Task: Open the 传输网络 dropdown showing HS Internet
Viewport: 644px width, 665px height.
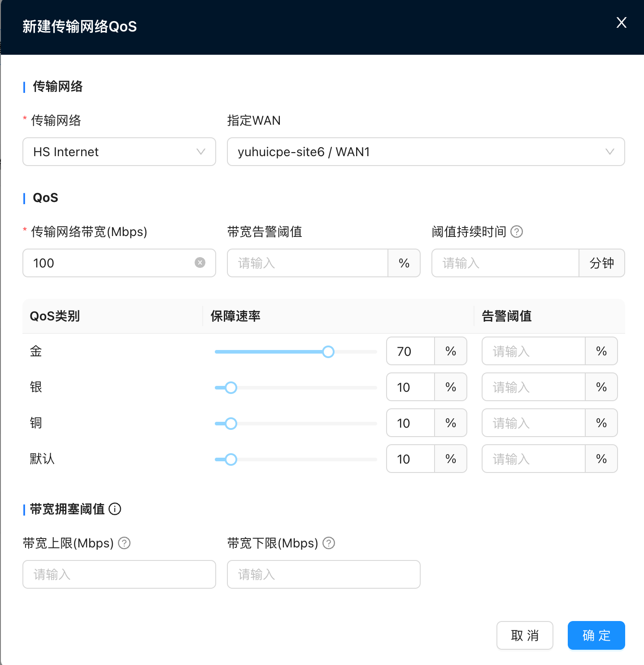Action: point(119,152)
